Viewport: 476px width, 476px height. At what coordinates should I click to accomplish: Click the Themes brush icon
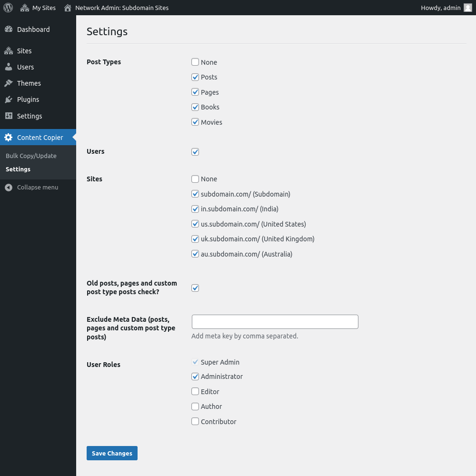click(x=9, y=83)
